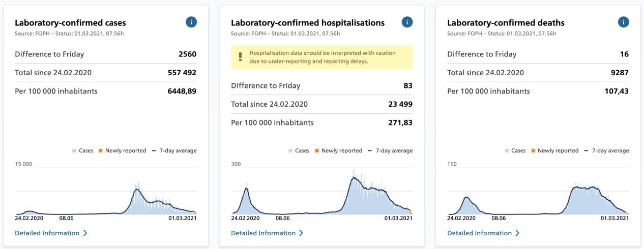Click the first-wave peak in the hospitalisations chart
644x249 pixels.
(x=246, y=189)
